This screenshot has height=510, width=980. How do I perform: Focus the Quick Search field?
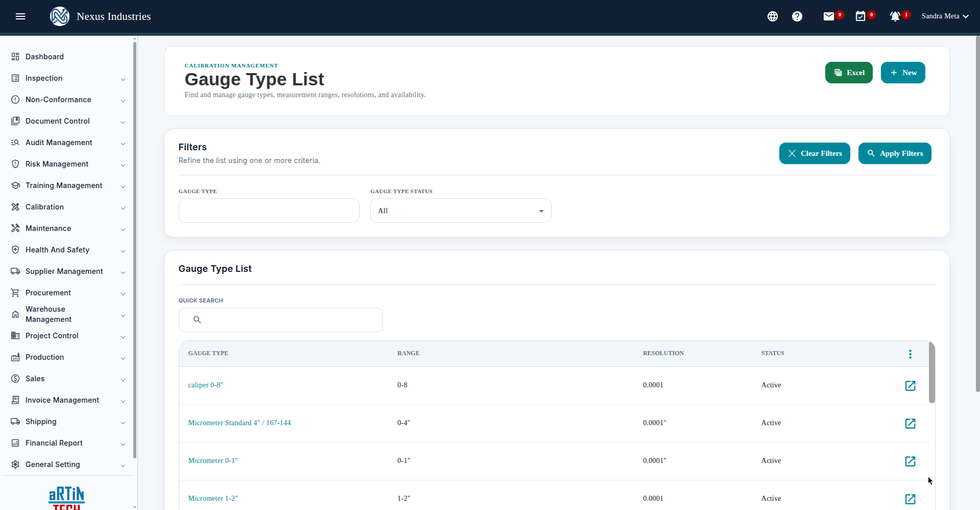[281, 320]
